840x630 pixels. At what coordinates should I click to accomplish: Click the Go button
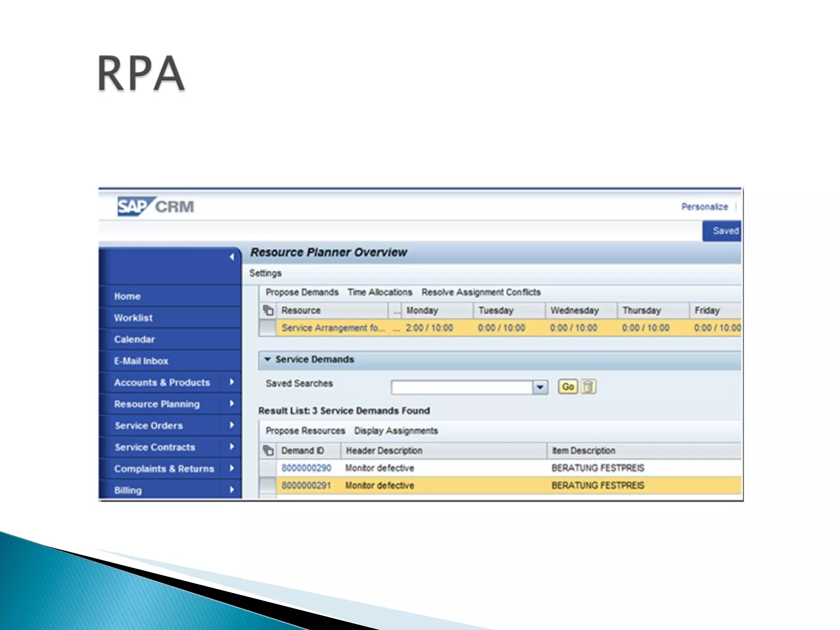click(568, 386)
